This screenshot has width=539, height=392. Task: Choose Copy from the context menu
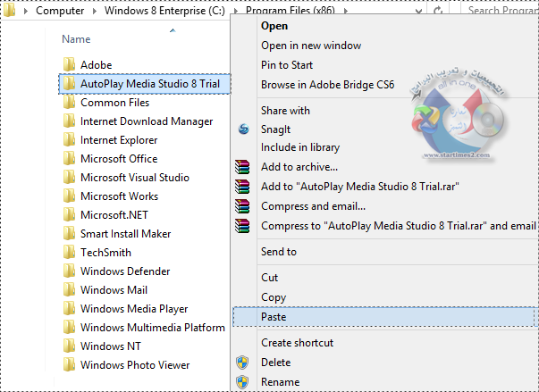274,297
